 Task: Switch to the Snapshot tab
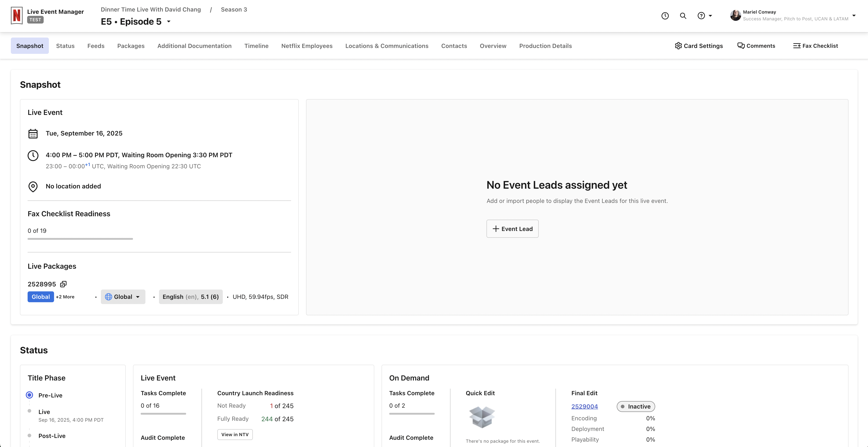[30, 45]
